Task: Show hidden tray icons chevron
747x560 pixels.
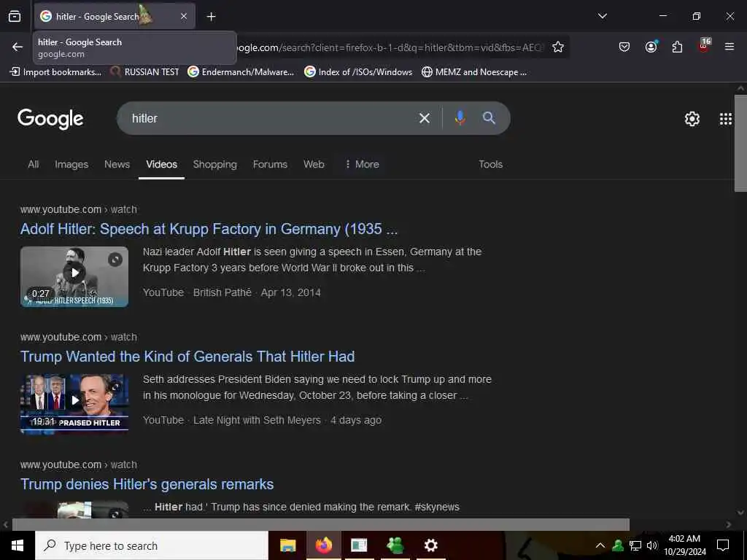Action: [x=600, y=545]
